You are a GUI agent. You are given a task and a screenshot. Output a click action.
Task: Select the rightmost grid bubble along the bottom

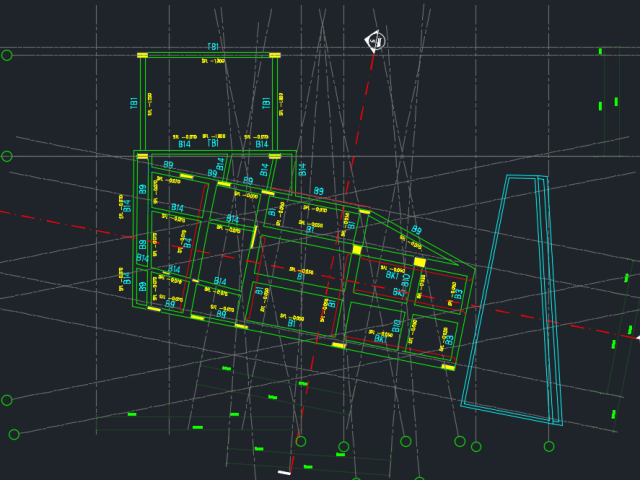coord(549,446)
